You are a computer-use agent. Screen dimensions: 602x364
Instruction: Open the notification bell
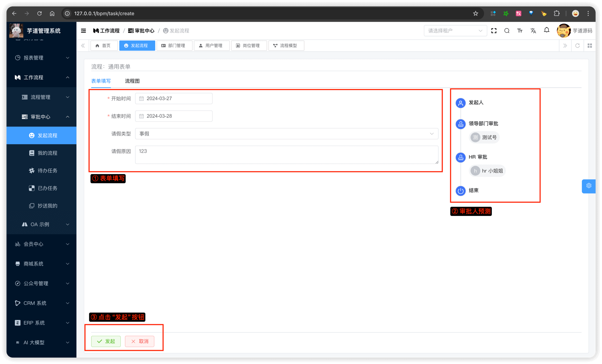546,30
